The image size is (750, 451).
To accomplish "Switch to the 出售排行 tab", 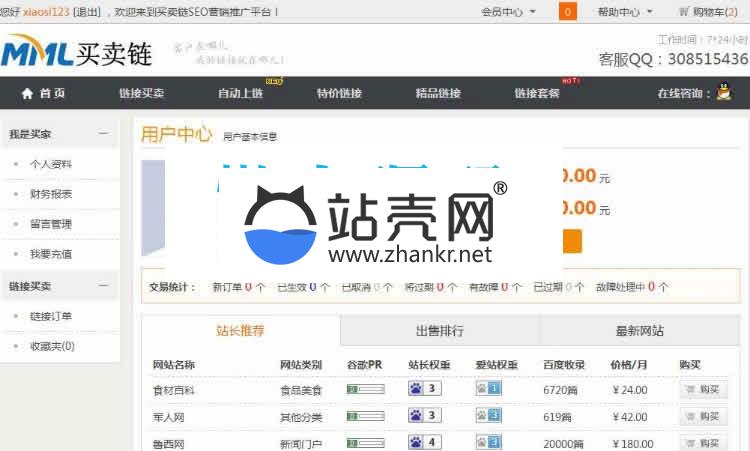I will coord(439,331).
